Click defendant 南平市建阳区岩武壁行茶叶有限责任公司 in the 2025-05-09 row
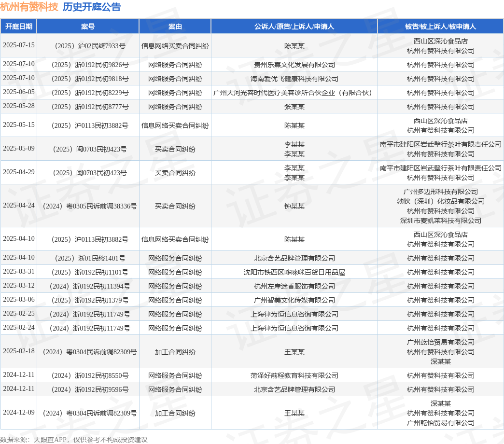This screenshot has width=504, height=444. [x=440, y=144]
